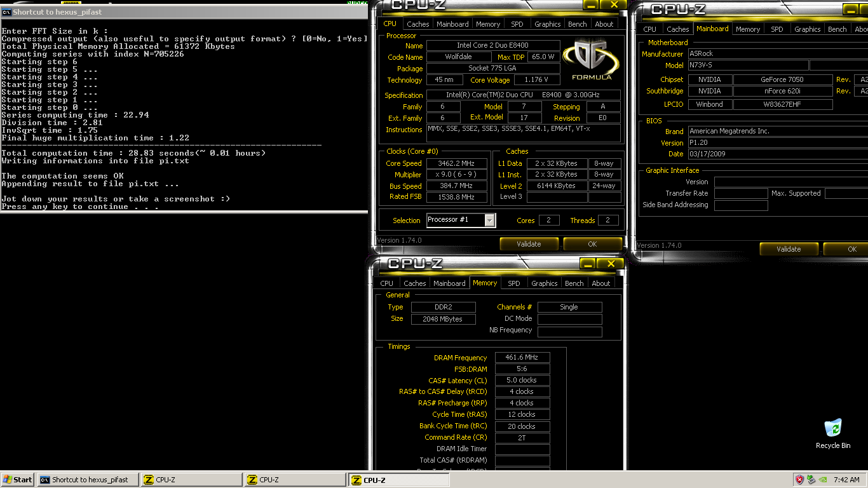Click Validate in CPU-Z processor window
Image resolution: width=868 pixels, height=488 pixels.
pos(529,244)
